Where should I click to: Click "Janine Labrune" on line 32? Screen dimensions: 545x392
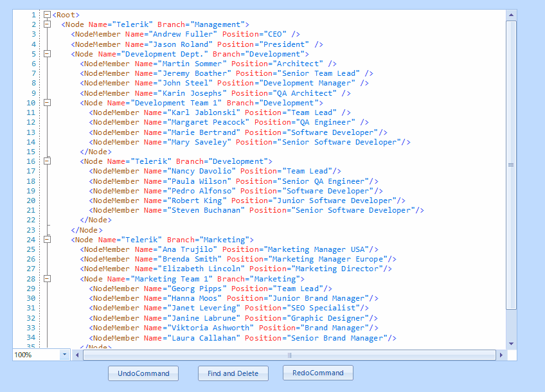tap(204, 318)
